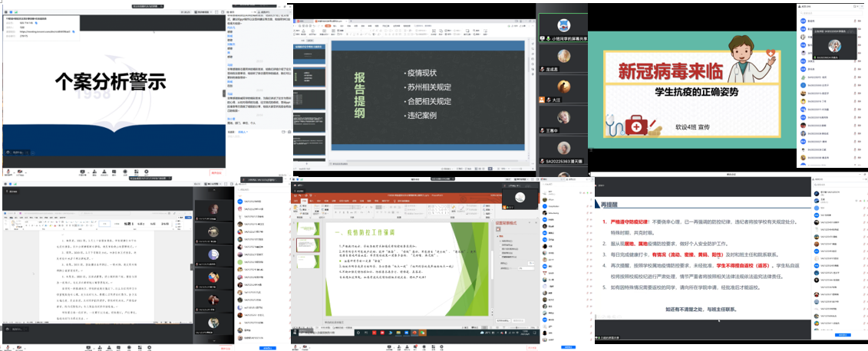868x351 pixels.
Task: Click the speaker video thumbnail beside the 新冠病毒来临 slide
Action: click(833, 45)
